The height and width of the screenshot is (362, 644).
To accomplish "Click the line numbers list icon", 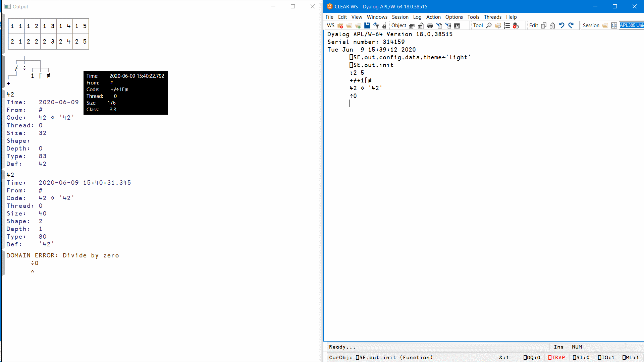I will coord(507,25).
